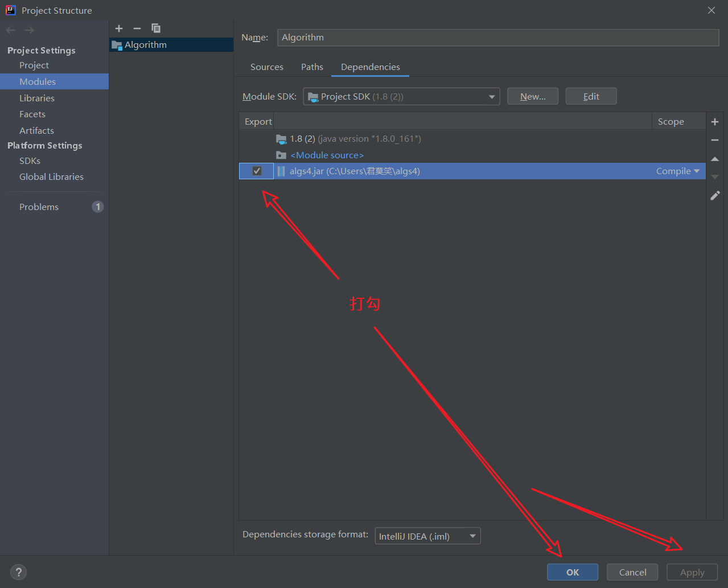Image resolution: width=728 pixels, height=588 pixels.
Task: Click the Module source folder icon
Action: click(281, 155)
